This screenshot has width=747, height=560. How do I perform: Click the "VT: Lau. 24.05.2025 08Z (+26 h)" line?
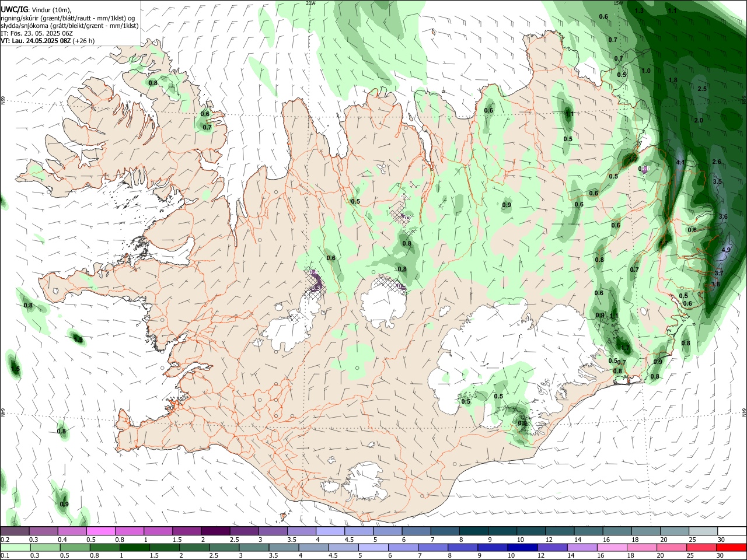coord(47,41)
